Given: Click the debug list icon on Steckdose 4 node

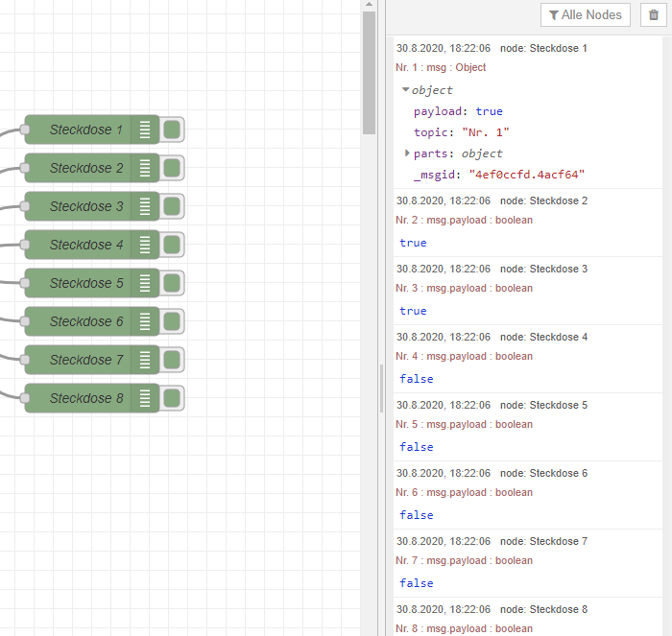Looking at the screenshot, I should point(145,245).
